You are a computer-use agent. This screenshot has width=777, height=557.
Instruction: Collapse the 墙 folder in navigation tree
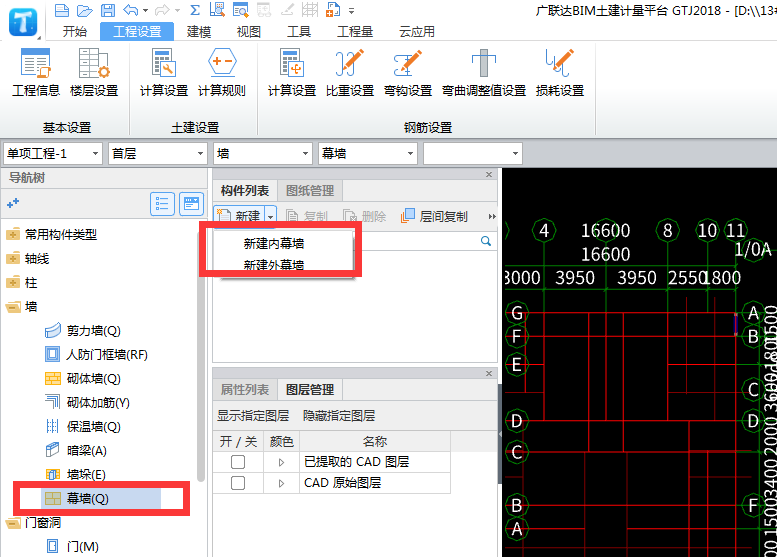click(13, 307)
